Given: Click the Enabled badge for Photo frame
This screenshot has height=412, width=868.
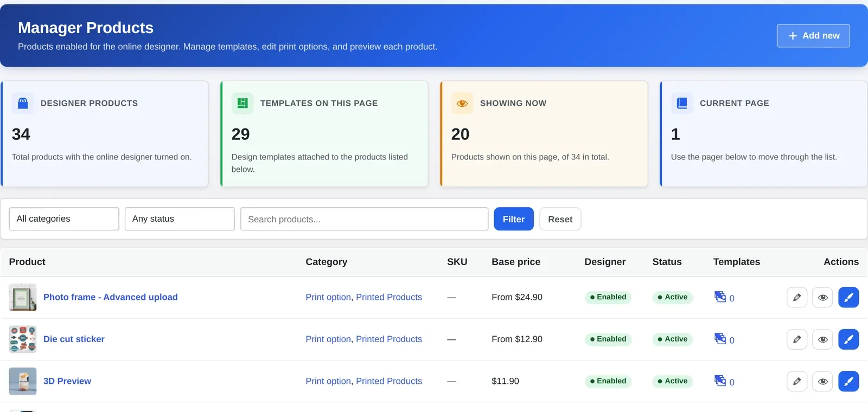Looking at the screenshot, I should pos(608,297).
